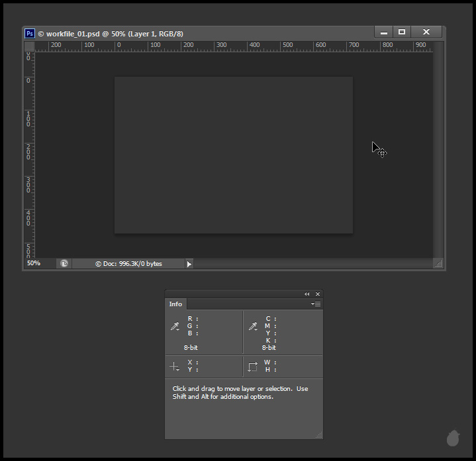The width and height of the screenshot is (476, 461).
Task: Click the width/height selection icon in Info panel
Action: click(x=253, y=366)
